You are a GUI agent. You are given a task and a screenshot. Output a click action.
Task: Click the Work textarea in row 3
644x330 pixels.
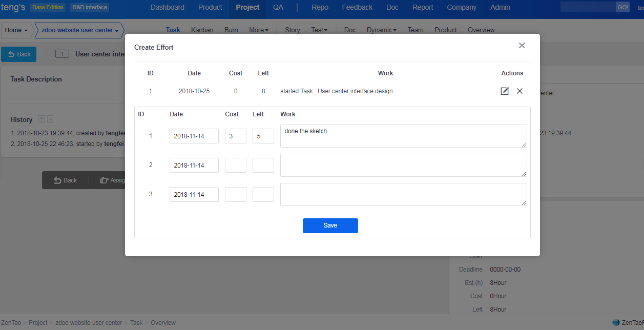tap(403, 195)
